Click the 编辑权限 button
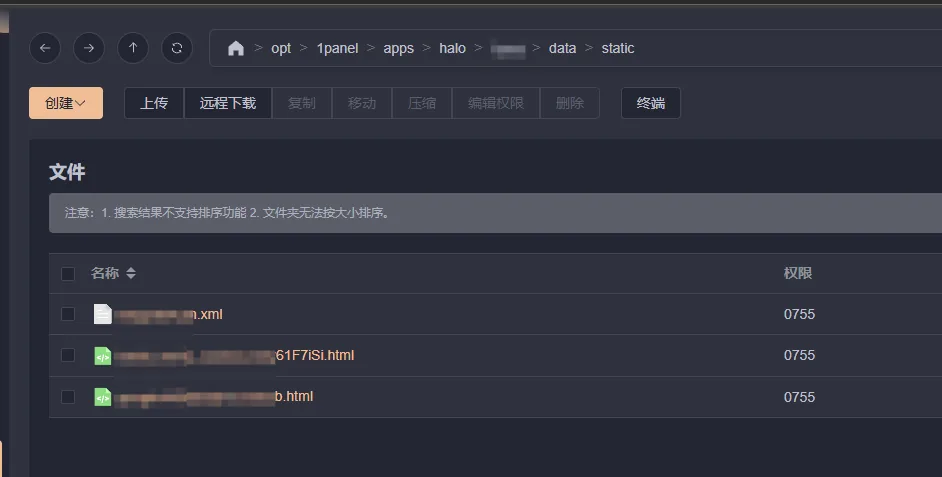942x477 pixels. click(x=496, y=103)
